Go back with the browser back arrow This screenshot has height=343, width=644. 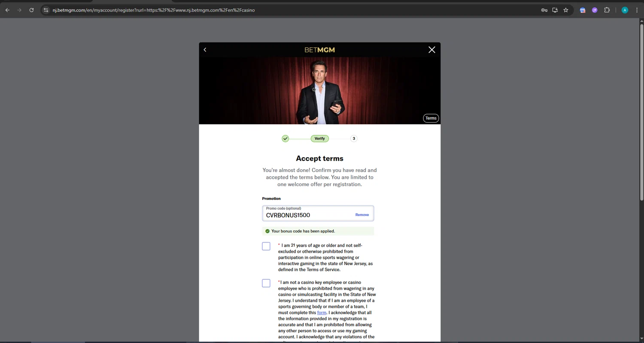pos(7,10)
